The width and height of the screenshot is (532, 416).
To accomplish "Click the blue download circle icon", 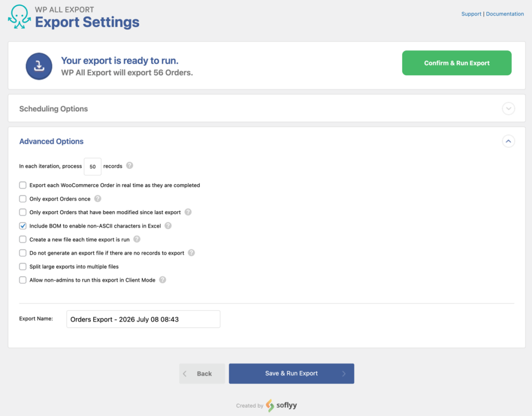I will (x=39, y=66).
